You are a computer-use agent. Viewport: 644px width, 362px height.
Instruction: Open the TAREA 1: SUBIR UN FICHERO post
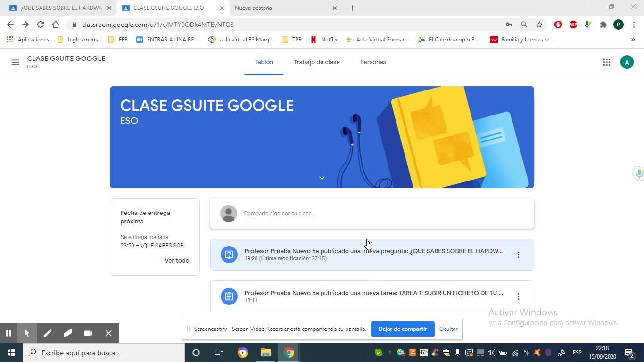coord(372,296)
